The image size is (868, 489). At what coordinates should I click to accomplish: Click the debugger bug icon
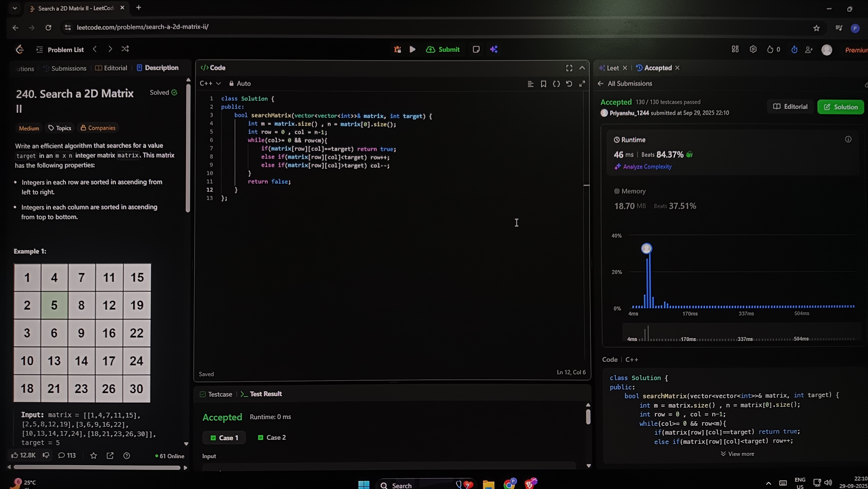coord(397,50)
